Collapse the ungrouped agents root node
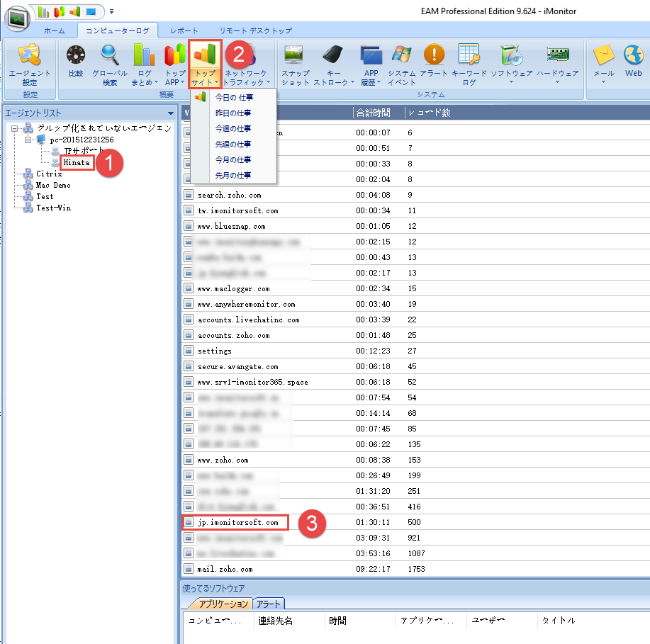Screen dimensions: 650x644 tap(15, 128)
